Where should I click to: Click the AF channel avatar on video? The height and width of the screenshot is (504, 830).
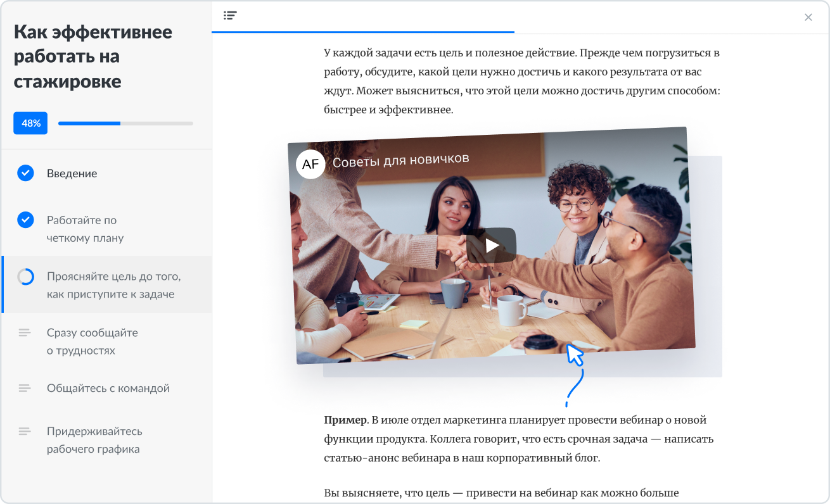pyautogui.click(x=310, y=165)
